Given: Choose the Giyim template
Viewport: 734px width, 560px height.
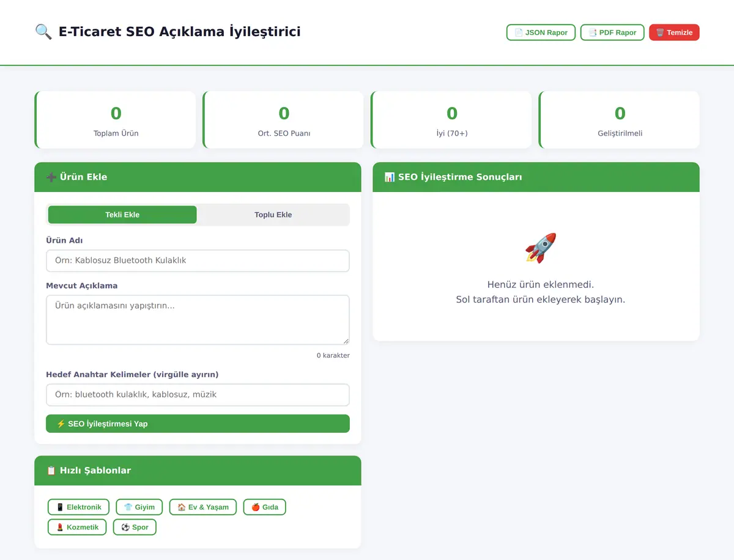Looking at the screenshot, I should click(x=139, y=507).
